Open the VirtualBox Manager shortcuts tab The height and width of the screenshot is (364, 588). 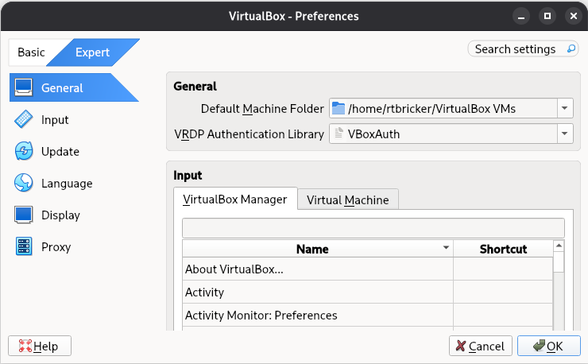235,199
